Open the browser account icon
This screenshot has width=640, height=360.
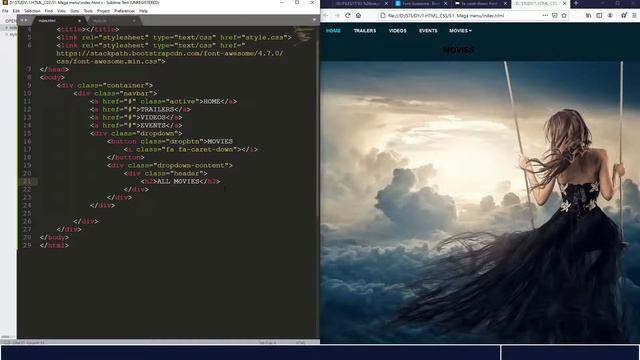coord(610,16)
